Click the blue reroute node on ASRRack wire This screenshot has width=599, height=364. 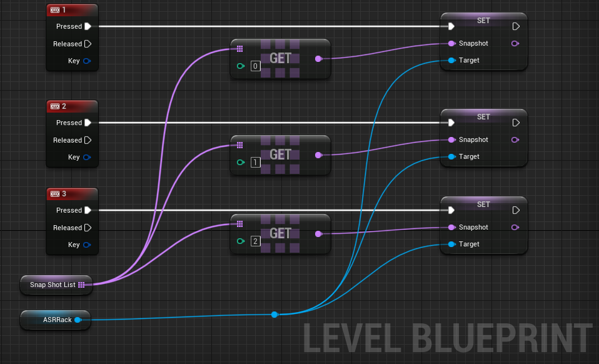tap(274, 315)
